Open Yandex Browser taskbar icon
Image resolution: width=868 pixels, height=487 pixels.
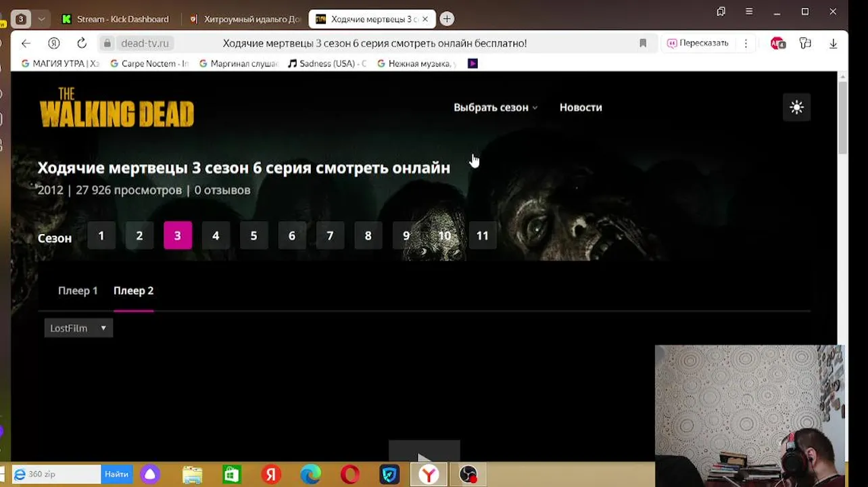tap(429, 475)
